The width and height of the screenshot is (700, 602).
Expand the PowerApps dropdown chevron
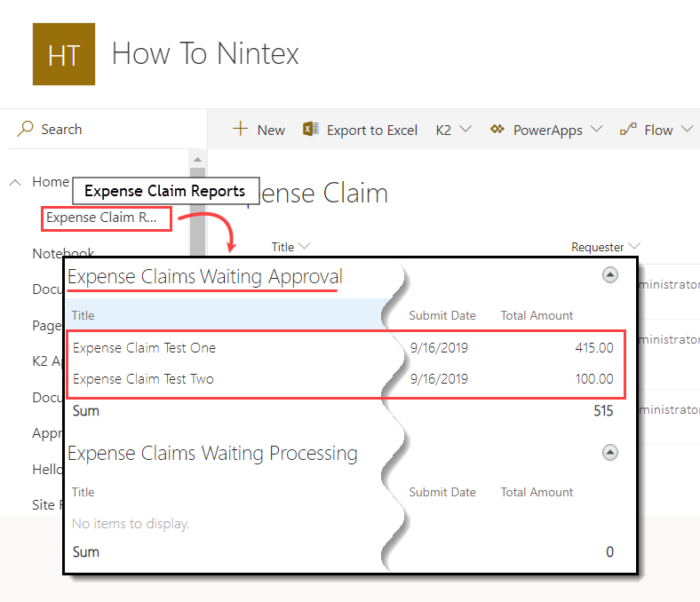(596, 130)
